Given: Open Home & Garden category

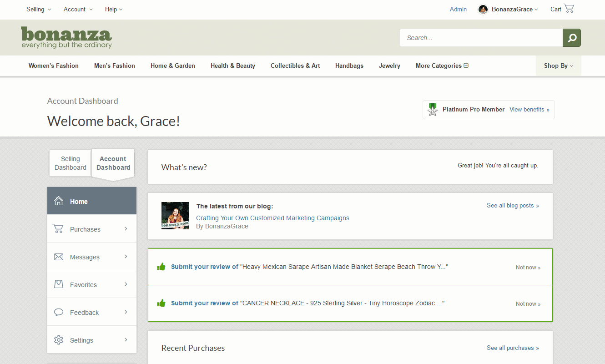Looking at the screenshot, I should 173,66.
